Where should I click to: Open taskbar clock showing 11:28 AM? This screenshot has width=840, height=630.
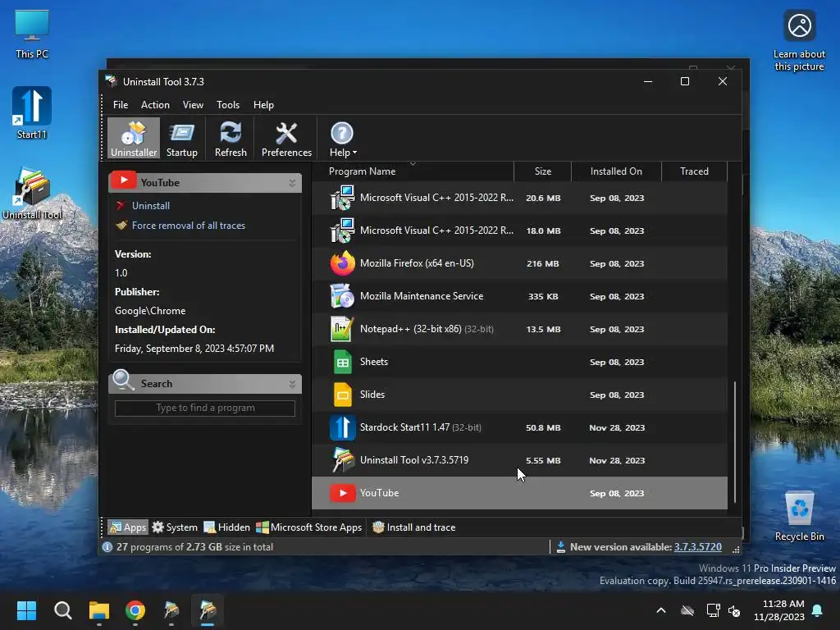[779, 610]
